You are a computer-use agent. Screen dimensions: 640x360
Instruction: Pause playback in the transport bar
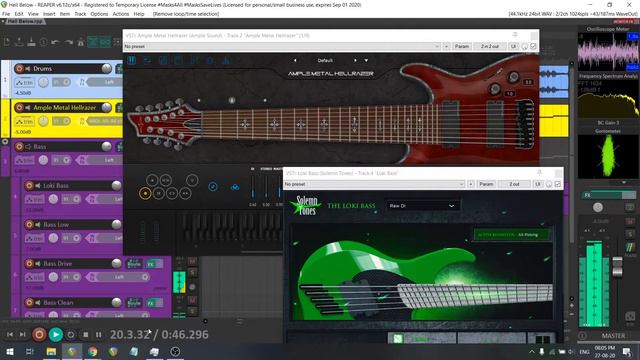click(98, 335)
